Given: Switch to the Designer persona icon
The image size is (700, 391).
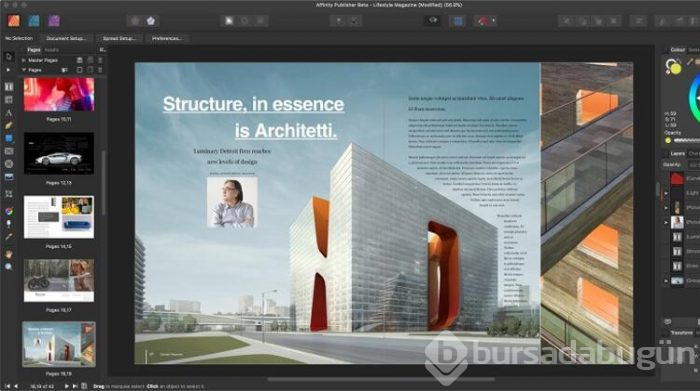Looking at the screenshot, I should point(34,21).
